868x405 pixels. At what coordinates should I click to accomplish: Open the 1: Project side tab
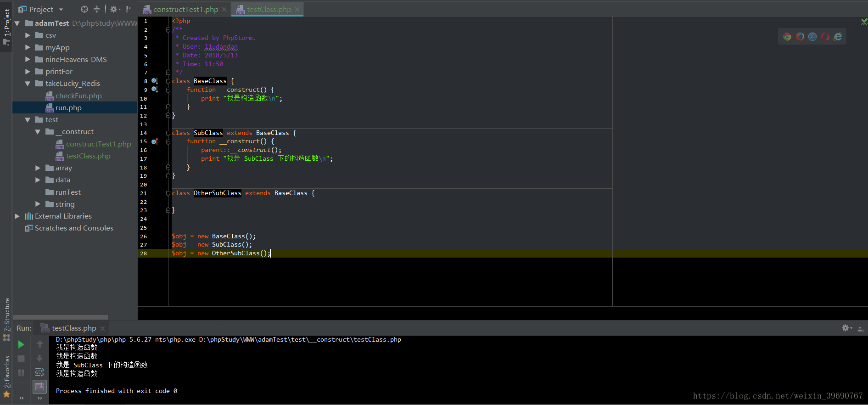click(x=6, y=27)
